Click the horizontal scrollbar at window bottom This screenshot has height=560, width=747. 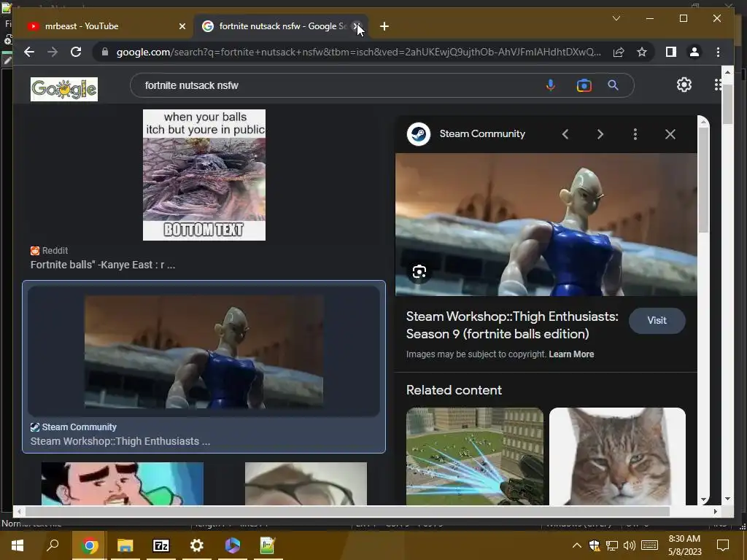point(347,511)
